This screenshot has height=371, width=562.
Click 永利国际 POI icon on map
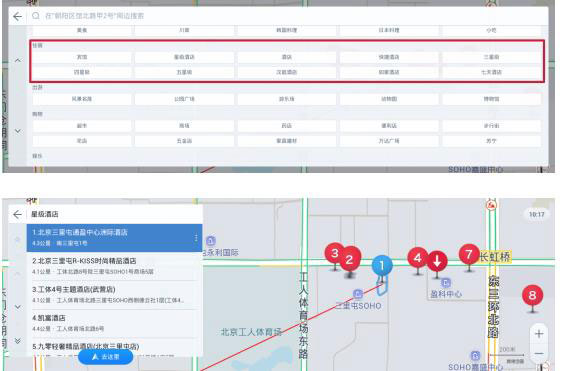click(211, 241)
